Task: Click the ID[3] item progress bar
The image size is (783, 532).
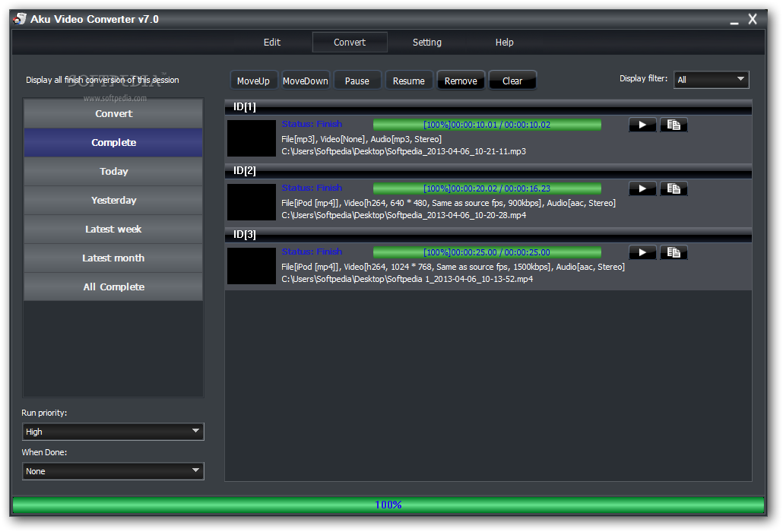Action: coord(487,252)
